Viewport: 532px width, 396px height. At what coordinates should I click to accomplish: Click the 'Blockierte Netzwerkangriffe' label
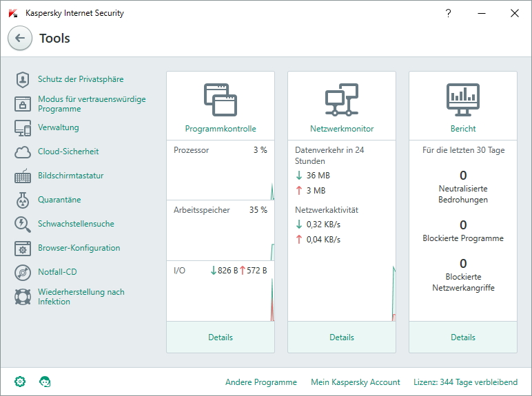click(x=463, y=282)
